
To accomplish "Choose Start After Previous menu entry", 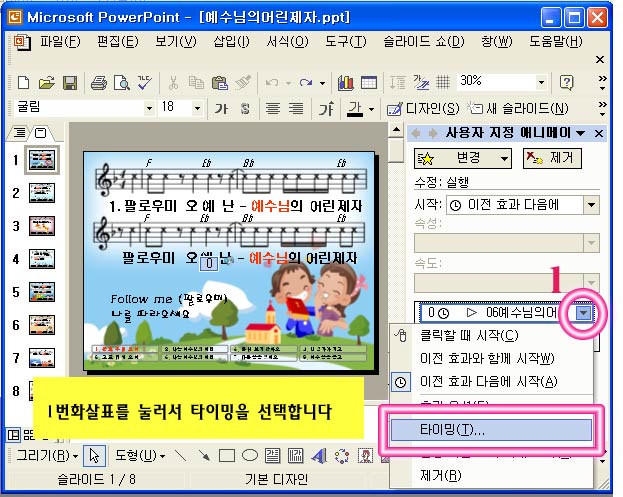I will (491, 382).
